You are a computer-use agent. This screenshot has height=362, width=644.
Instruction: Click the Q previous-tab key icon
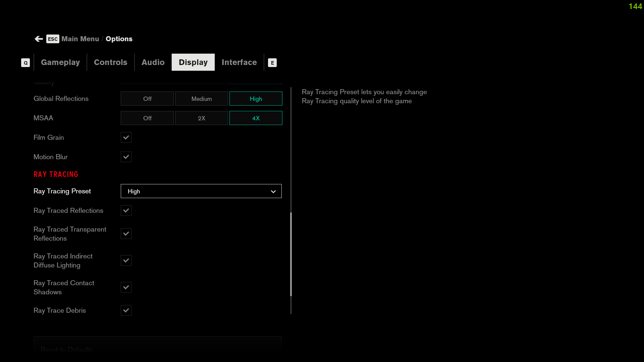click(25, 63)
